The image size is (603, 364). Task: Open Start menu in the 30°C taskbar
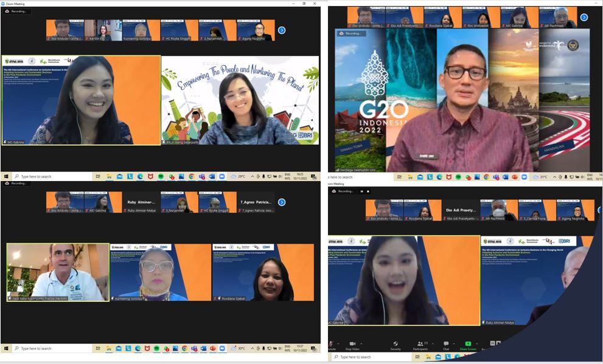pos(6,349)
